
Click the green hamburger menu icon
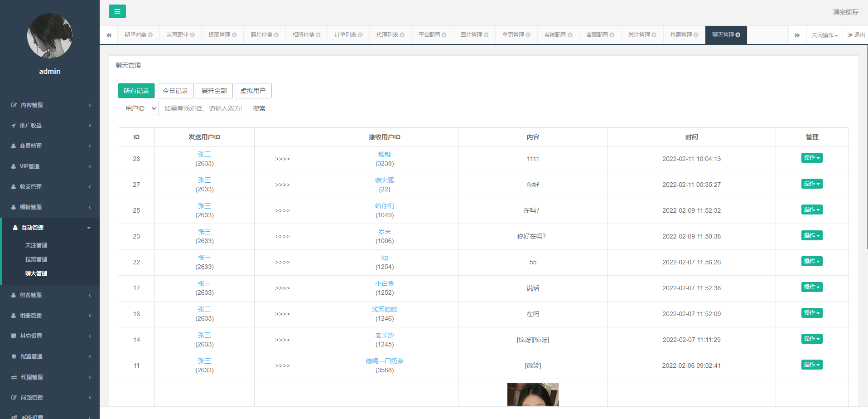(x=117, y=11)
